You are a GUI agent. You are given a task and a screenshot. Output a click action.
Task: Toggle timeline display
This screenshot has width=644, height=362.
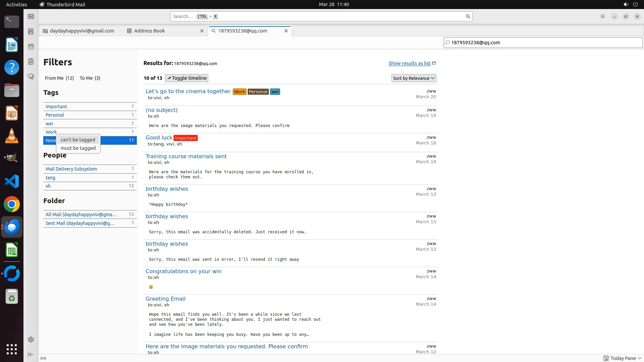pos(186,78)
